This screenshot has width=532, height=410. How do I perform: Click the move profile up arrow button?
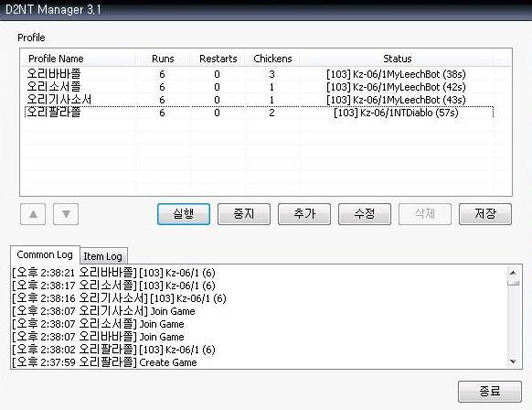(33, 214)
